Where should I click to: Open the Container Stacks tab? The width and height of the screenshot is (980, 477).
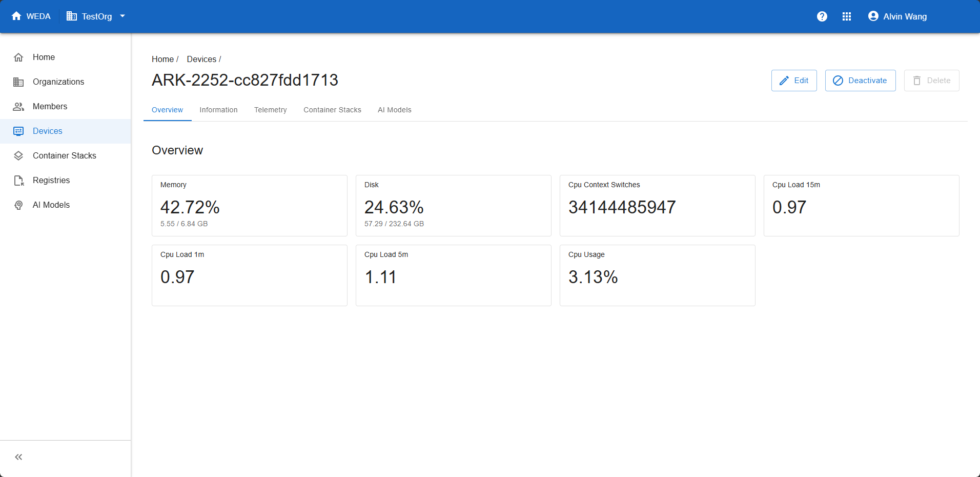(x=332, y=110)
